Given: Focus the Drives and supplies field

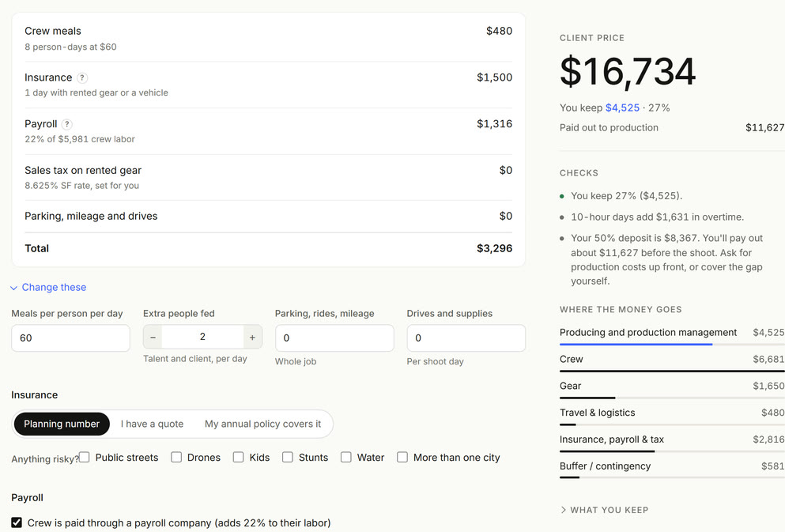Looking at the screenshot, I should tap(466, 338).
